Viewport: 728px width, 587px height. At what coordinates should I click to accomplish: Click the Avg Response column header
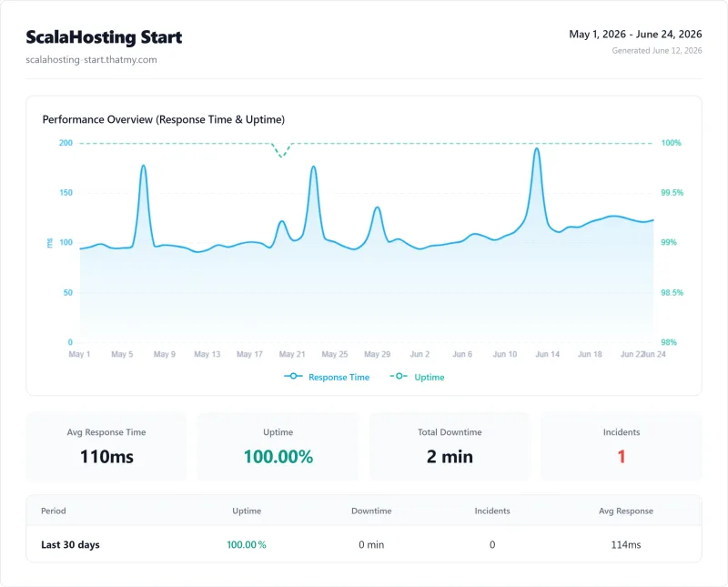click(x=626, y=511)
